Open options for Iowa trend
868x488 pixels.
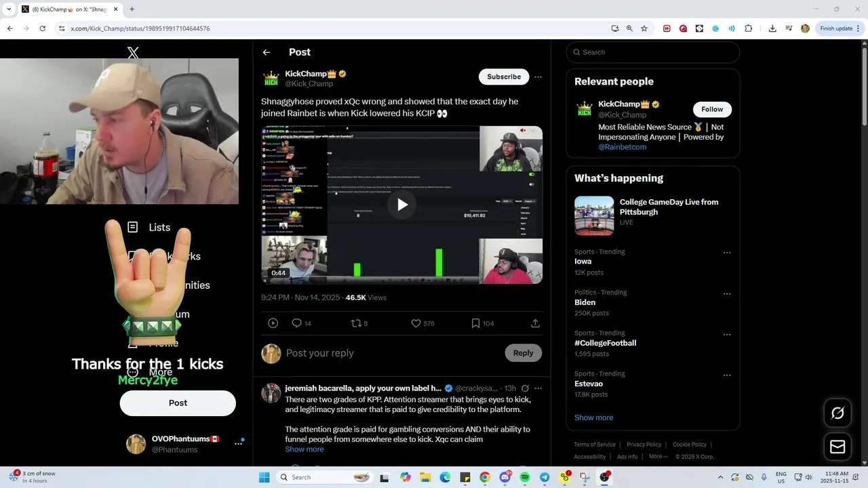pos(727,253)
